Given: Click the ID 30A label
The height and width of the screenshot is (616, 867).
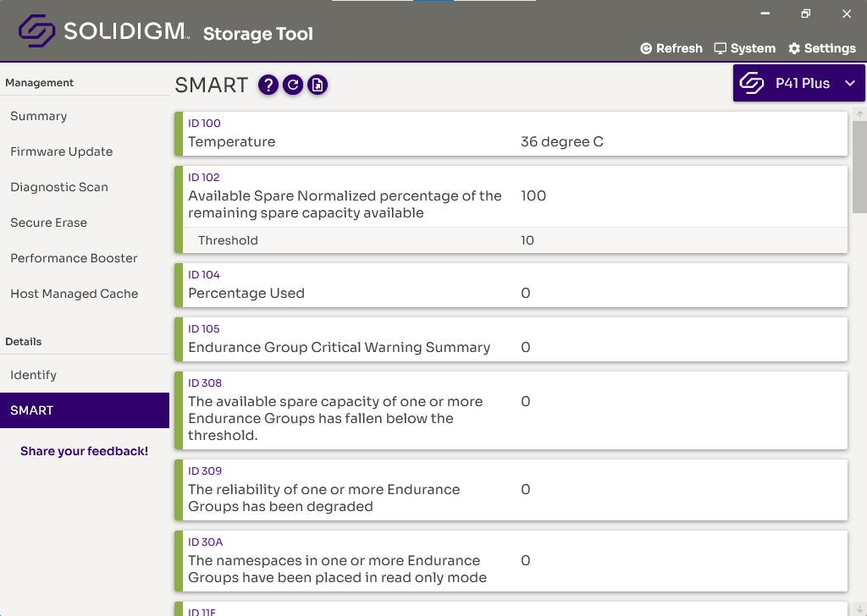Looking at the screenshot, I should [205, 542].
